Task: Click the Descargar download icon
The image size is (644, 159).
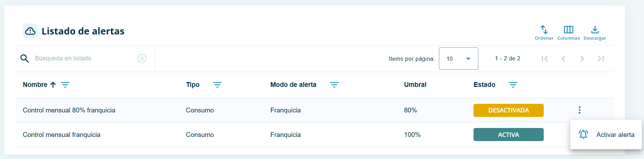Action: coord(595,30)
